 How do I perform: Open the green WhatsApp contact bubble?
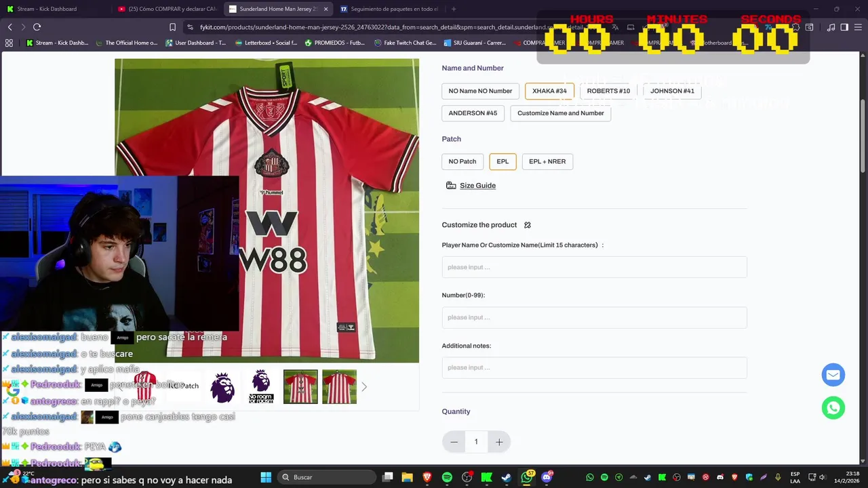[x=833, y=407]
